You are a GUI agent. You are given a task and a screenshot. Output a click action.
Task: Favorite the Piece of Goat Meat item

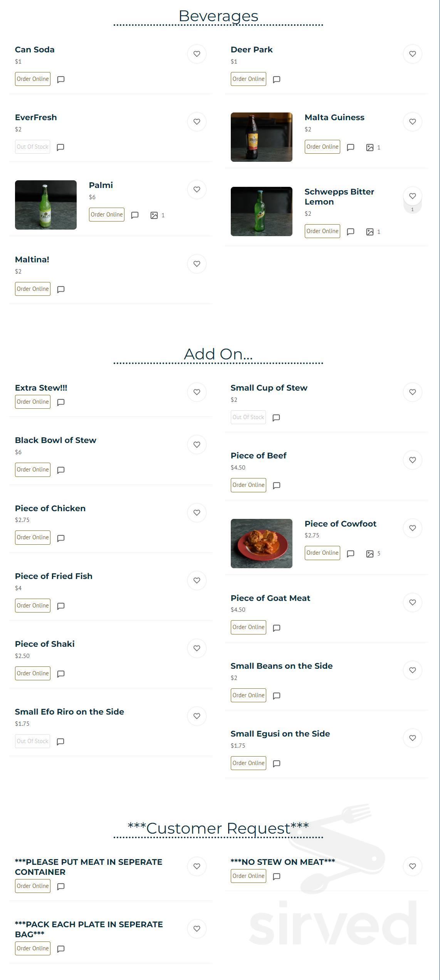click(413, 602)
